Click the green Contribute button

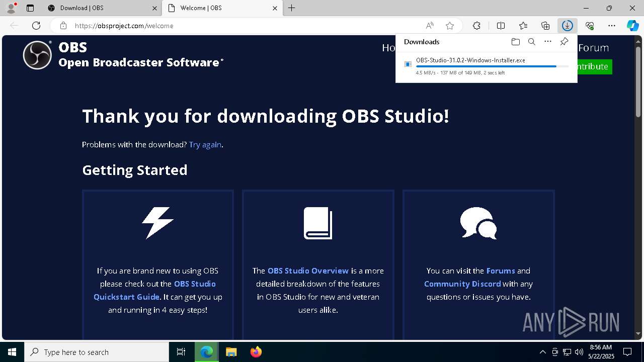click(x=594, y=66)
